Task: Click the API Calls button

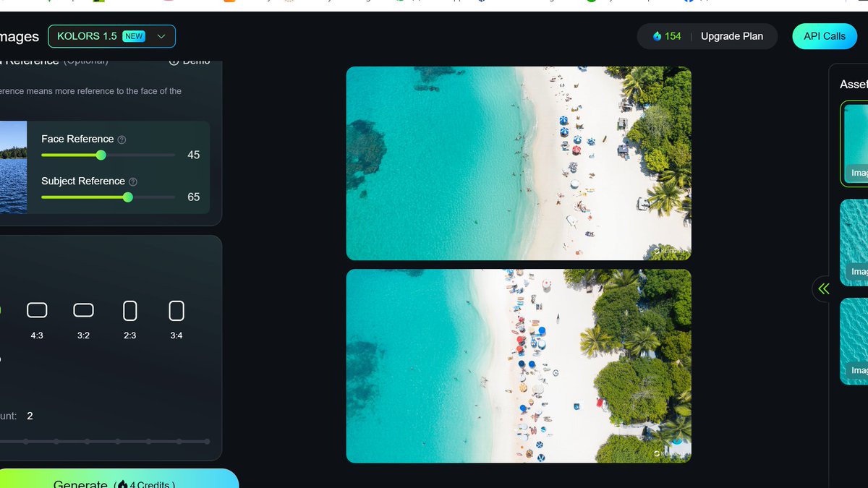Action: 824,36
